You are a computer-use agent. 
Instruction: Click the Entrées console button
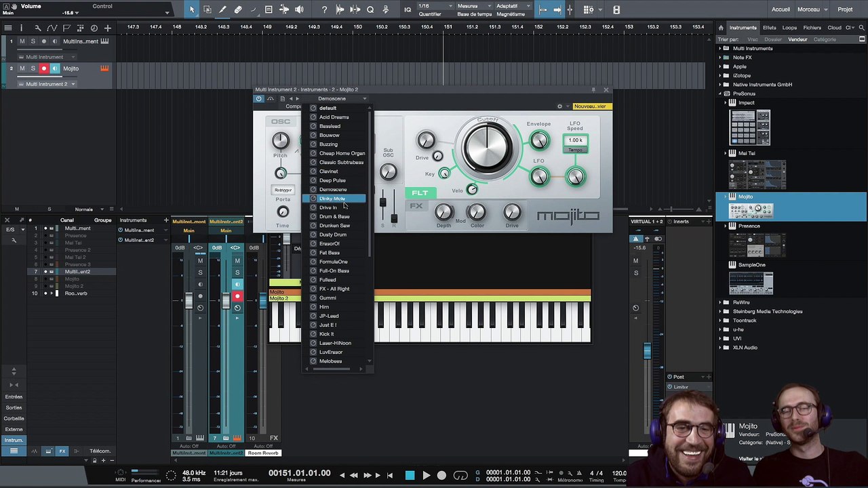14,397
